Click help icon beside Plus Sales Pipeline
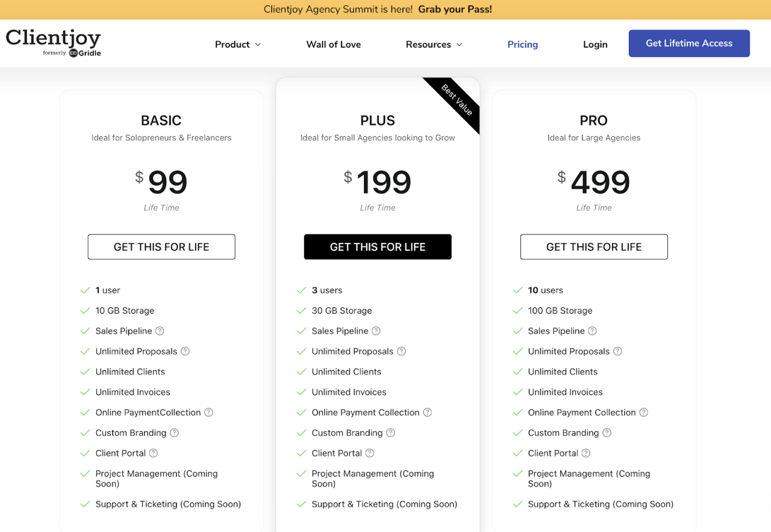 (376, 331)
